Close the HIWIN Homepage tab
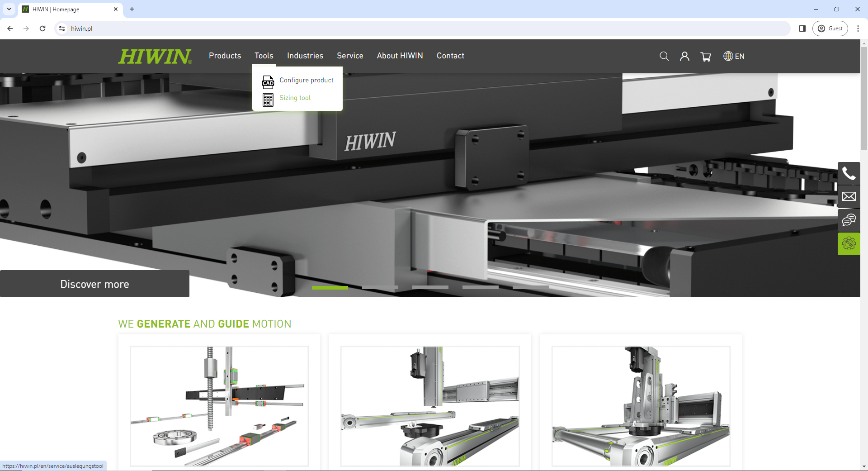The width and height of the screenshot is (868, 471). coord(116,9)
